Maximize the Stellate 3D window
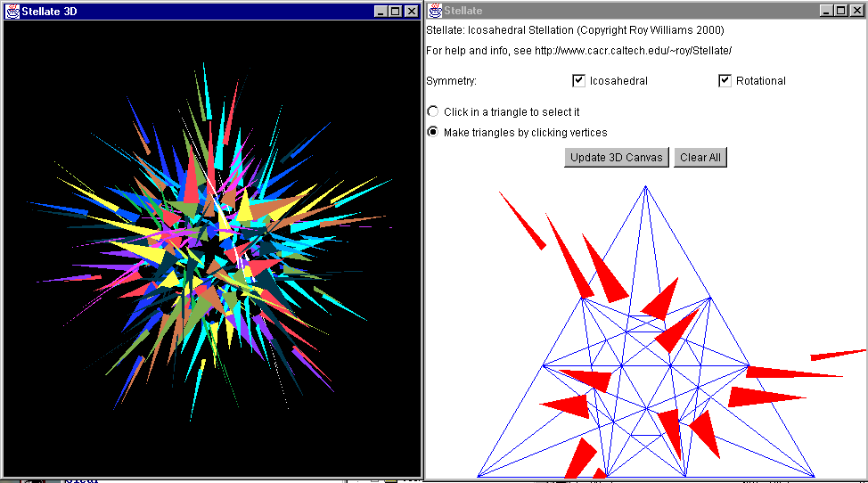The image size is (868, 483). 396,11
